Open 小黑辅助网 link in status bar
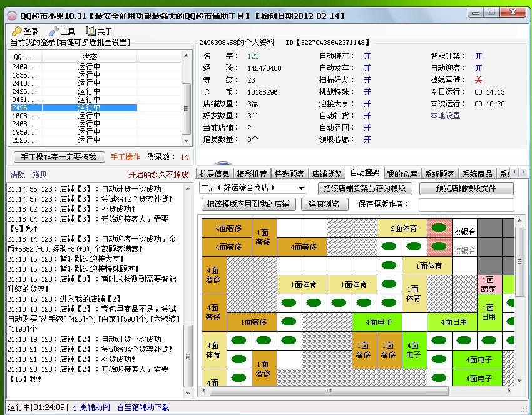This screenshot has height=415, width=532. coord(91,407)
